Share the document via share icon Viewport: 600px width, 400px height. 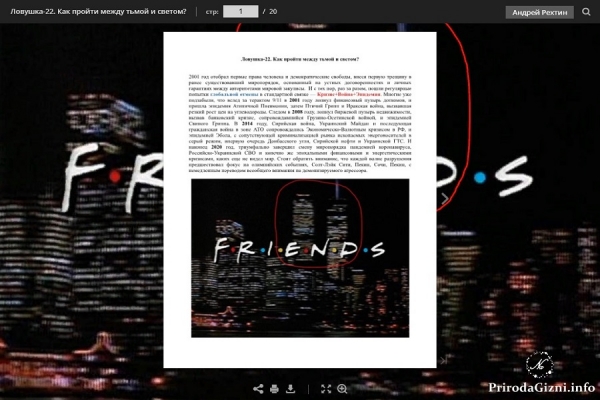coord(258,389)
